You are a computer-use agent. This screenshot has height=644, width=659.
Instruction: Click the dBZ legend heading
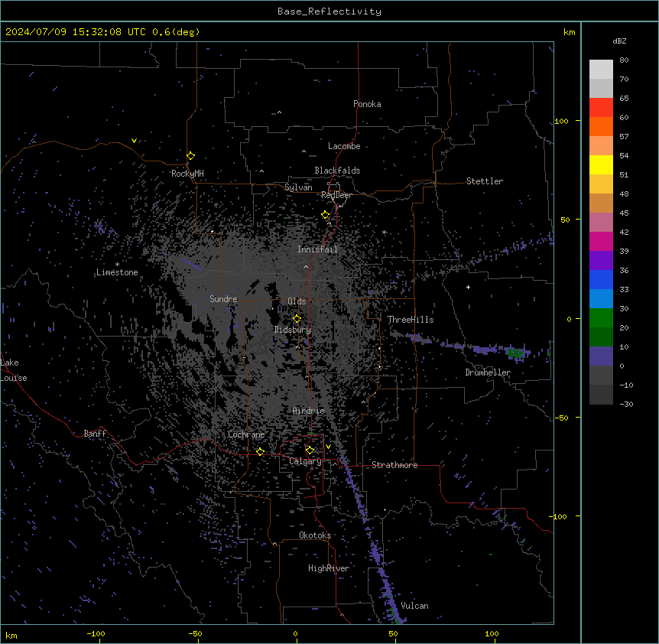point(619,41)
